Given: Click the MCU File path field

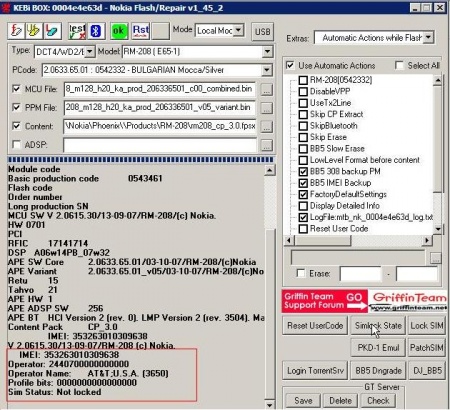Looking at the screenshot, I should [x=160, y=89].
